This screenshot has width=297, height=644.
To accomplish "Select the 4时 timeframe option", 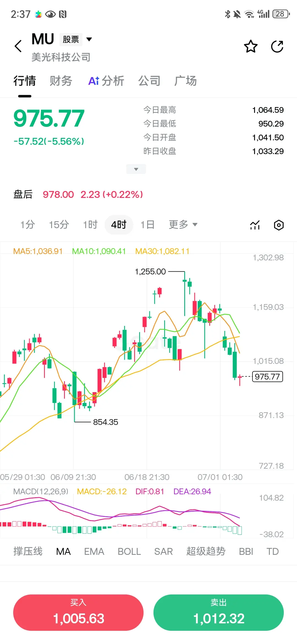I will click(119, 225).
